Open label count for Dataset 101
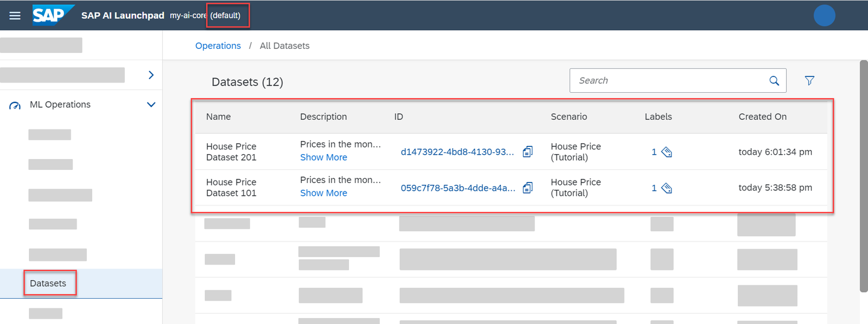868x324 pixels. [x=654, y=188]
